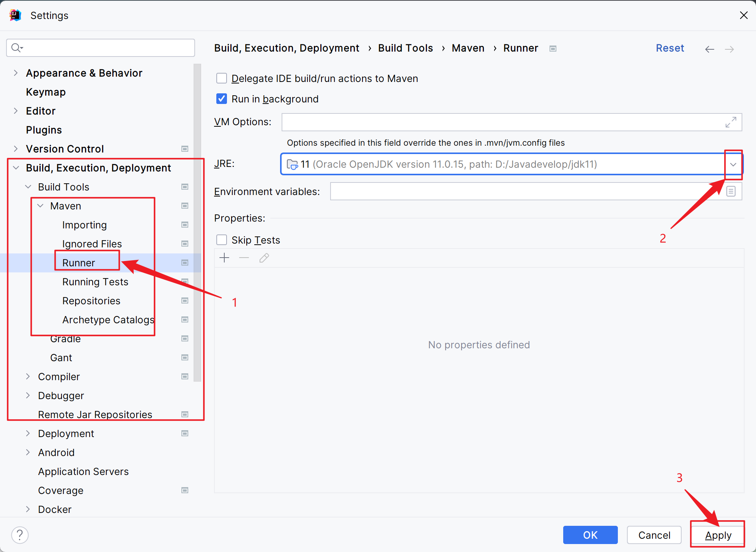This screenshot has width=756, height=552.
Task: Click the settings tree scrollbar
Action: [x=197, y=223]
